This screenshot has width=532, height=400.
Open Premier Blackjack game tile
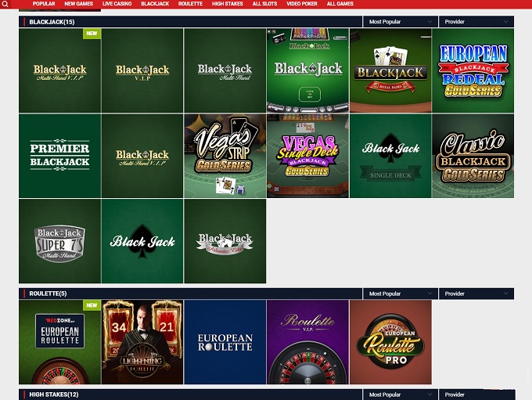pyautogui.click(x=59, y=156)
